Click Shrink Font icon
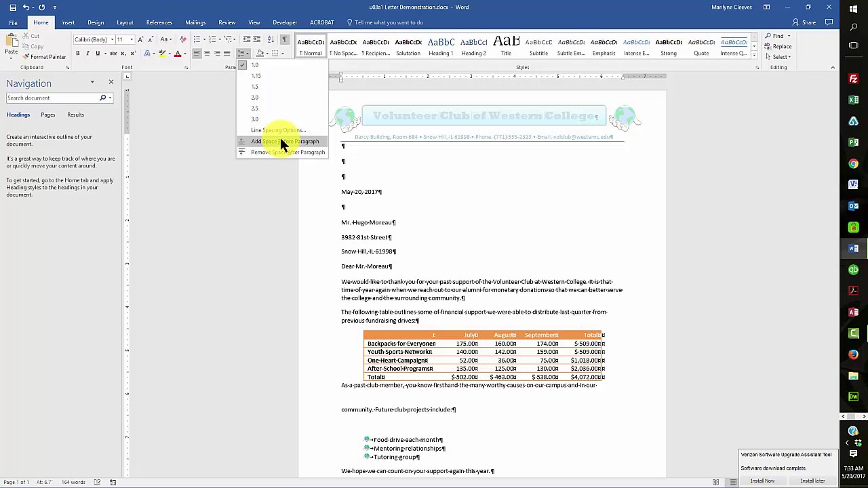 pos(151,39)
